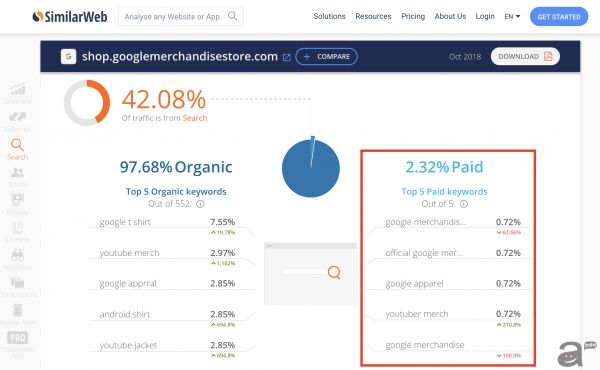Click the Oct 2018 date label
Image resolution: width=600 pixels, height=370 pixels.
465,57
